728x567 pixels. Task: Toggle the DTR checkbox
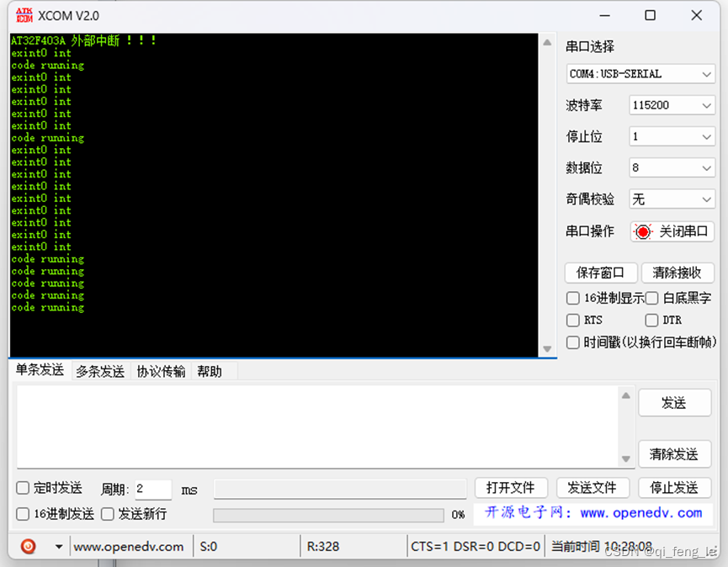click(652, 320)
